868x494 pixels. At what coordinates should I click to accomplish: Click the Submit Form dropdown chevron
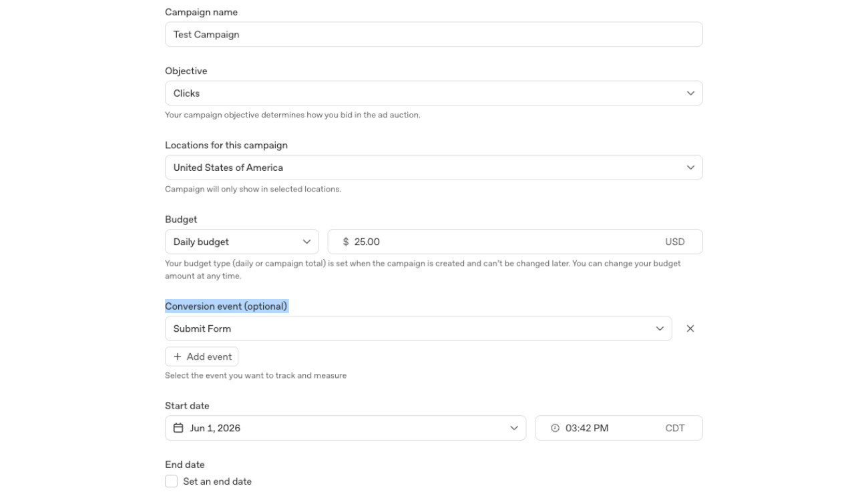pyautogui.click(x=660, y=328)
